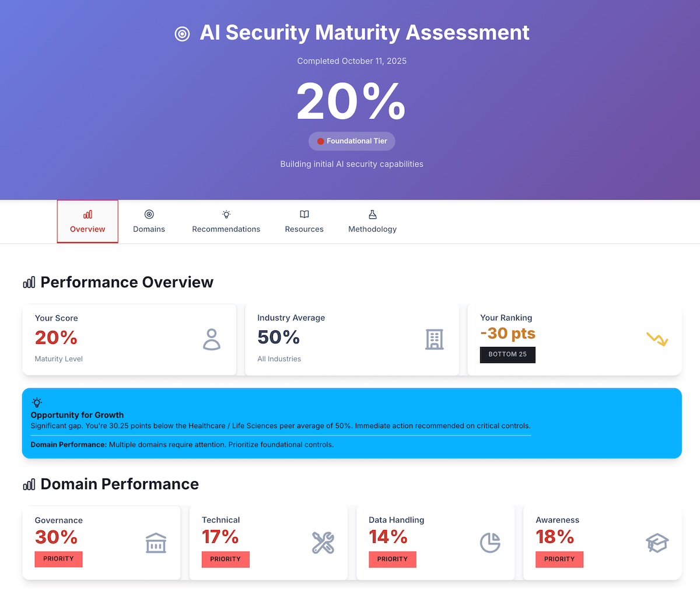The height and width of the screenshot is (592, 700).
Task: Click the flask icon above Methodology
Action: pos(372,214)
